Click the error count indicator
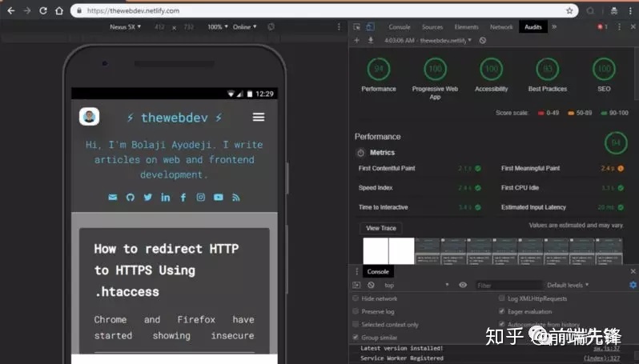This screenshot has height=364, width=639. (602, 27)
